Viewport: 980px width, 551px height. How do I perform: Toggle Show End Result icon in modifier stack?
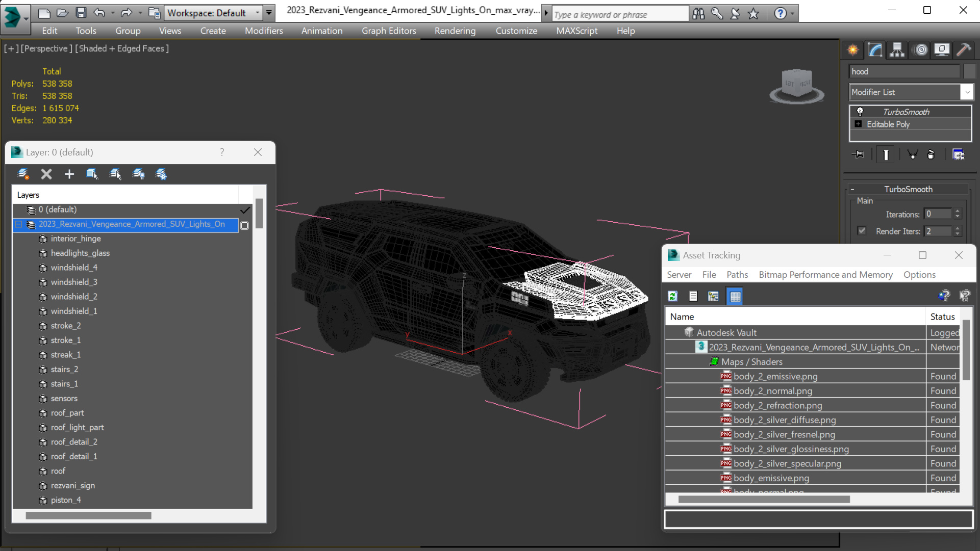[x=886, y=154]
